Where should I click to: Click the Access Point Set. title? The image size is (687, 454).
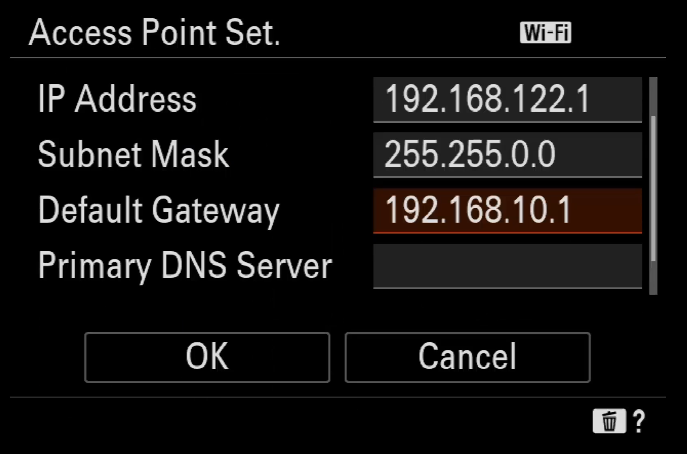(x=154, y=32)
